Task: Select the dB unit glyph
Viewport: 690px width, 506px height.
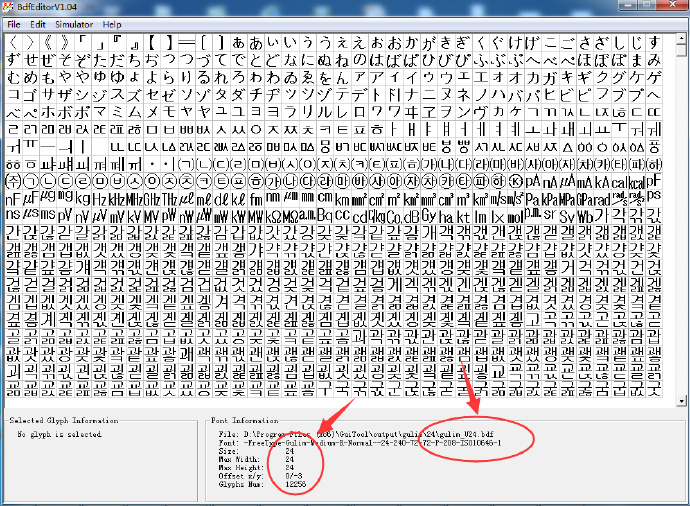Action: (x=411, y=216)
